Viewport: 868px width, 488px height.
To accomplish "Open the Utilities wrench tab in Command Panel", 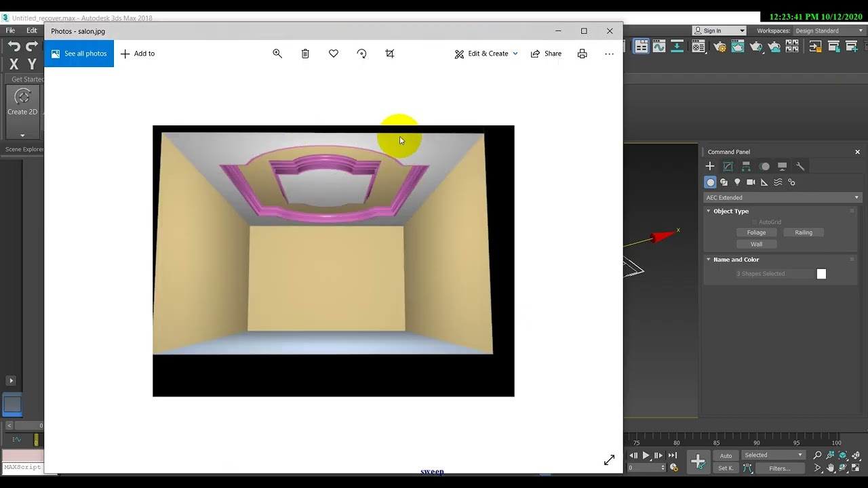I will coord(800,166).
